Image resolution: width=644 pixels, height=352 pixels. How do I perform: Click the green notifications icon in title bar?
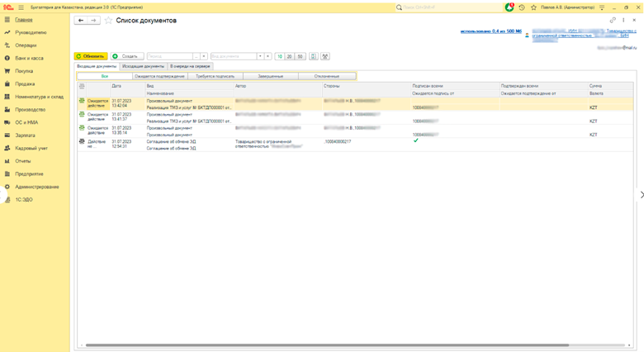pos(509,7)
